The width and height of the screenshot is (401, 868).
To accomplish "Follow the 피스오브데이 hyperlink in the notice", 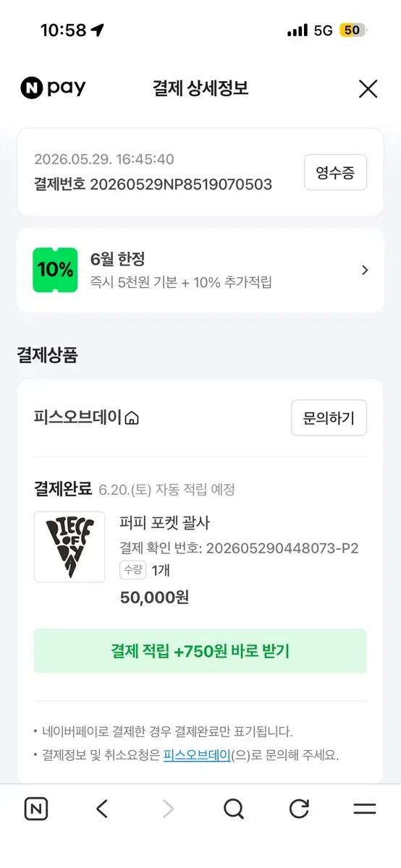I will pos(197,755).
